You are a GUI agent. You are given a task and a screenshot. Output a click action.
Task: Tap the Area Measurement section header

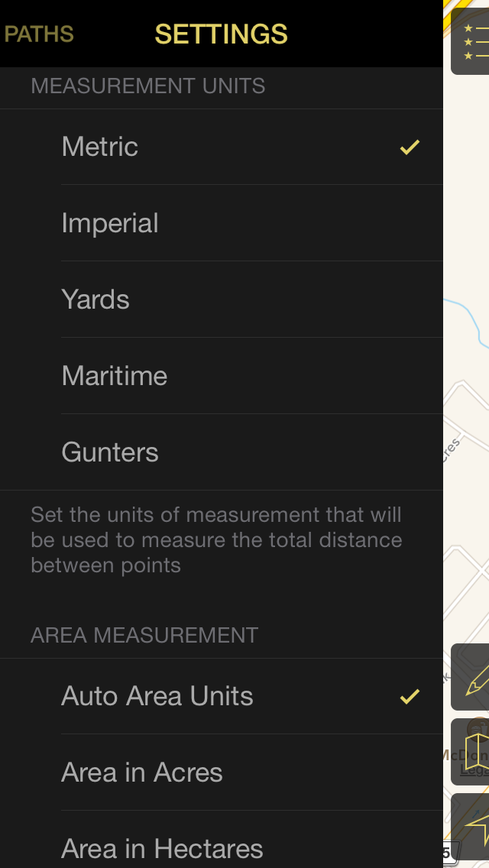tap(144, 636)
